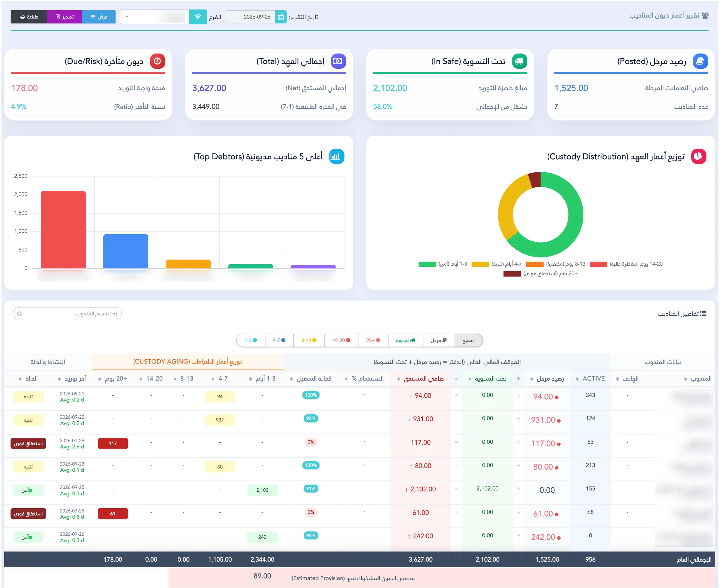Sort by the الحالة column header
This screenshot has height=588, width=720.
click(x=28, y=379)
